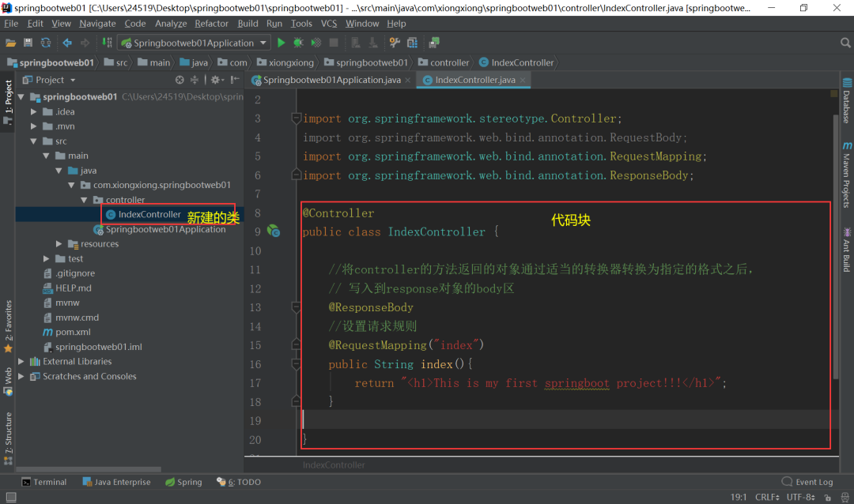
Task: Expand Scratches and Consoles node
Action: click(x=21, y=376)
